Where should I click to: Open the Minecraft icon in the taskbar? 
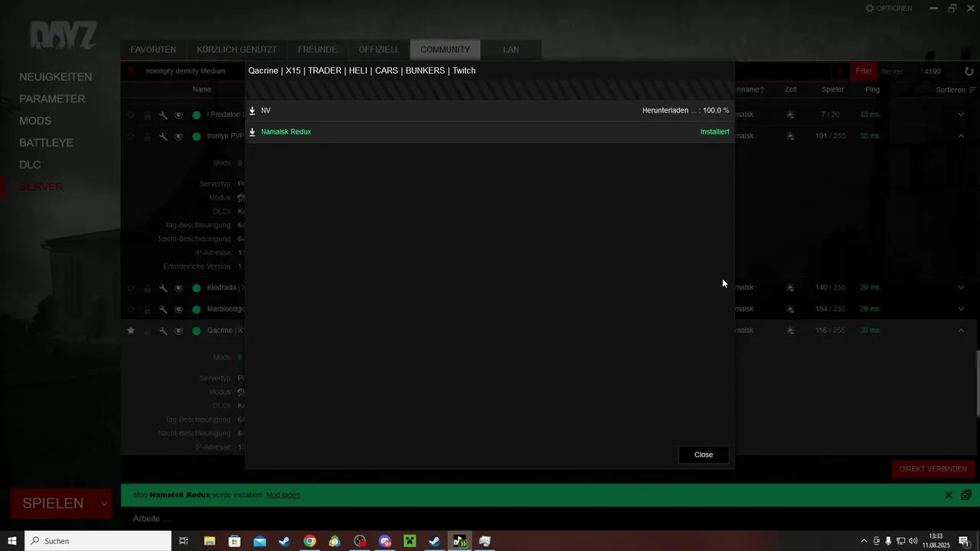[x=410, y=541]
